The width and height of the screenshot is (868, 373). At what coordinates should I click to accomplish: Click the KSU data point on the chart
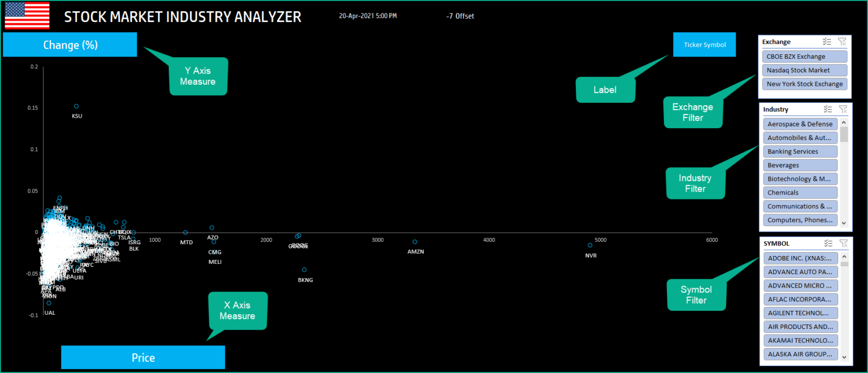click(x=76, y=106)
